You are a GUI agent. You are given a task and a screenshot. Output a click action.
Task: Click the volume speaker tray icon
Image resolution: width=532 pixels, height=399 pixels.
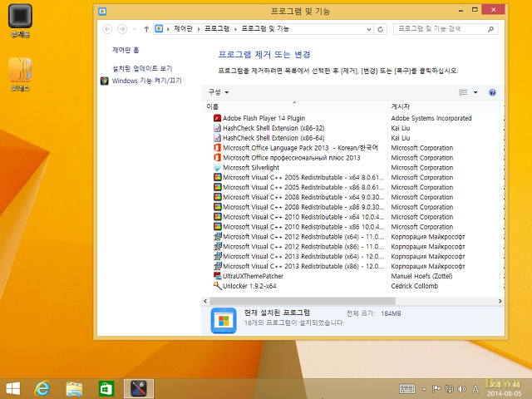(461, 389)
